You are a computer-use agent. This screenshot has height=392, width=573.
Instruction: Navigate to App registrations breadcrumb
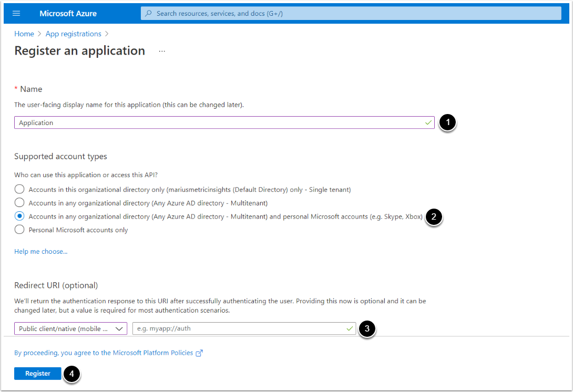click(73, 34)
